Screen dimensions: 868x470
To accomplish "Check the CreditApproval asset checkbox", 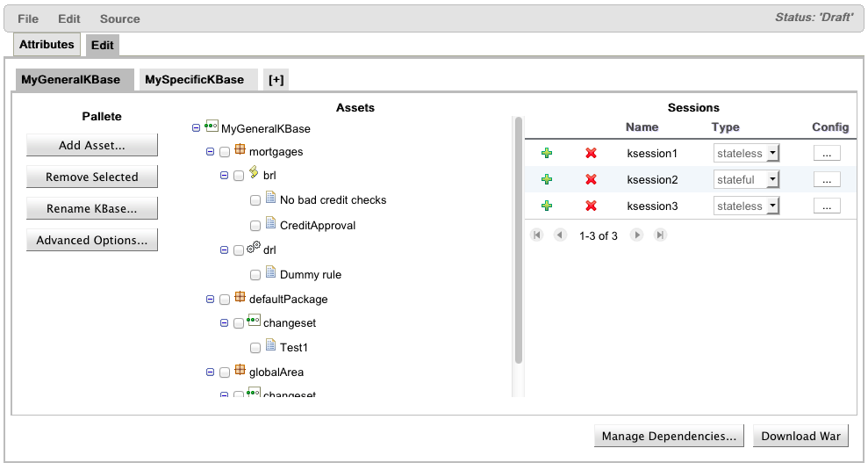I will [x=255, y=226].
